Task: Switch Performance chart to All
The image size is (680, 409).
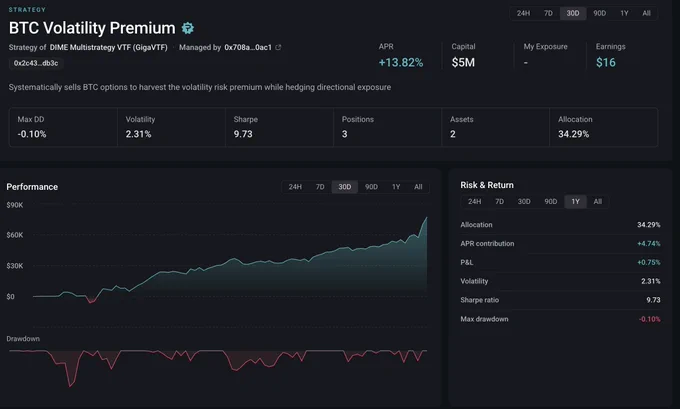Action: 418,187
